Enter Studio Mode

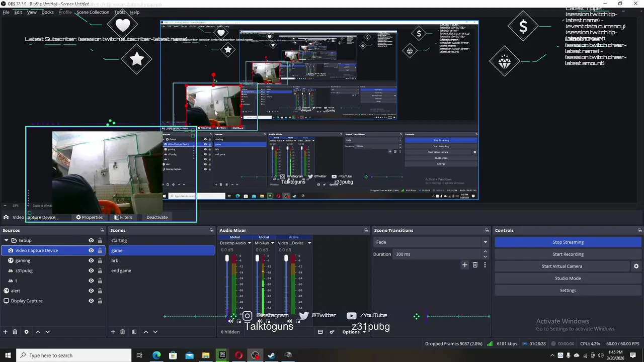568,279
